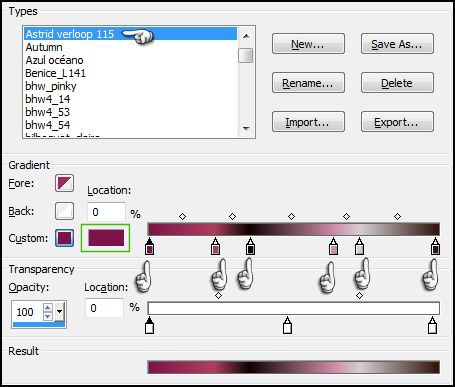Increase opacity with the up spinner arrow

tap(48, 307)
